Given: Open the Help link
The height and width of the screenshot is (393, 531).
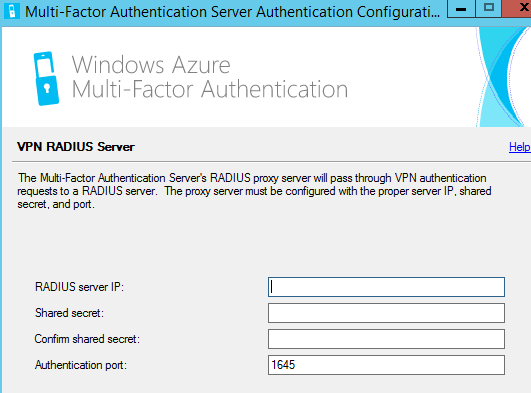Looking at the screenshot, I should (x=520, y=147).
